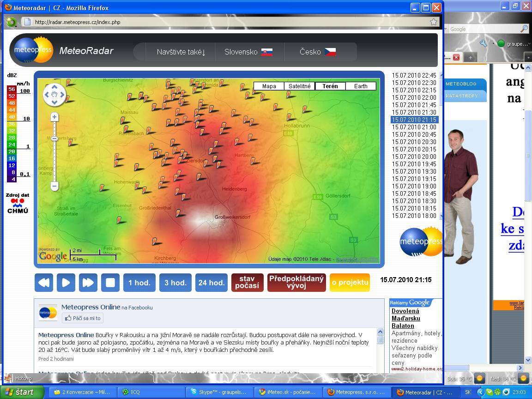Click the map pan control hand icon
The height and width of the screenshot is (399, 532).
[54, 95]
